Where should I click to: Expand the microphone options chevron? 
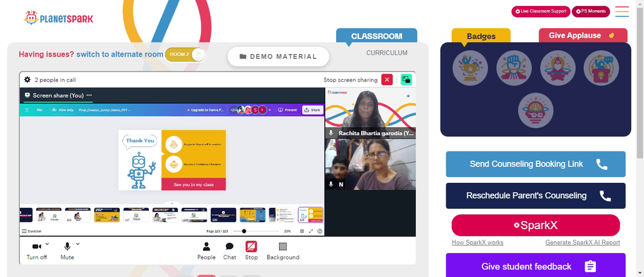pos(78,244)
